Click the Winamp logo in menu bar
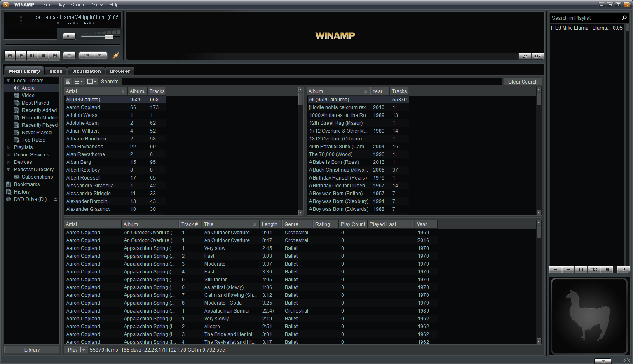The width and height of the screenshot is (633, 364). coord(6,5)
